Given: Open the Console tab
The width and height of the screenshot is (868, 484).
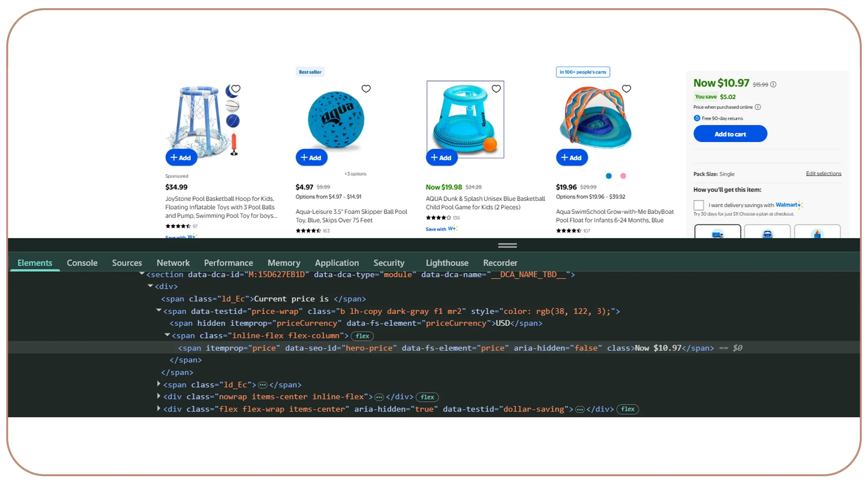Looking at the screenshot, I should (82, 263).
